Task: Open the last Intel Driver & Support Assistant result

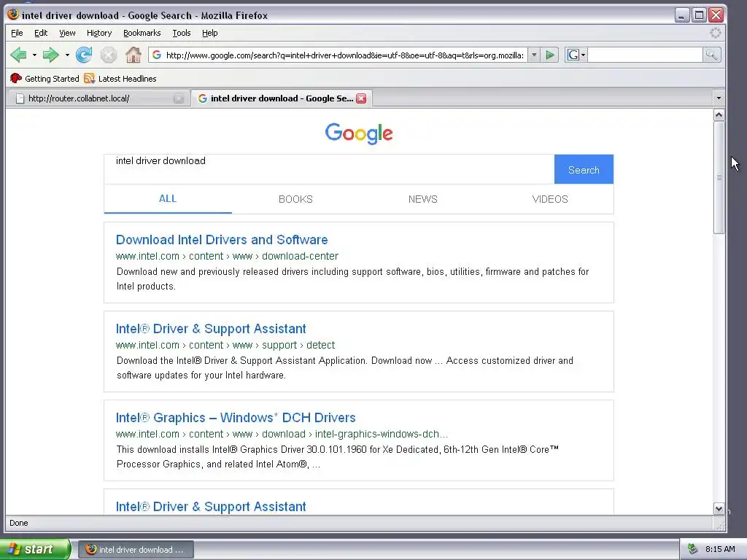Action: 211,506
